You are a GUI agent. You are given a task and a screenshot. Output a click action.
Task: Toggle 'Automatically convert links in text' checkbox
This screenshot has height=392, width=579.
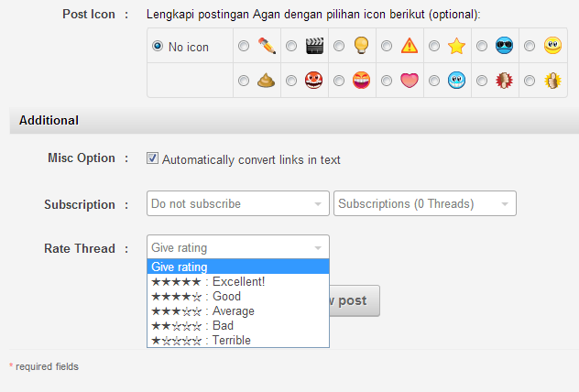pos(153,159)
